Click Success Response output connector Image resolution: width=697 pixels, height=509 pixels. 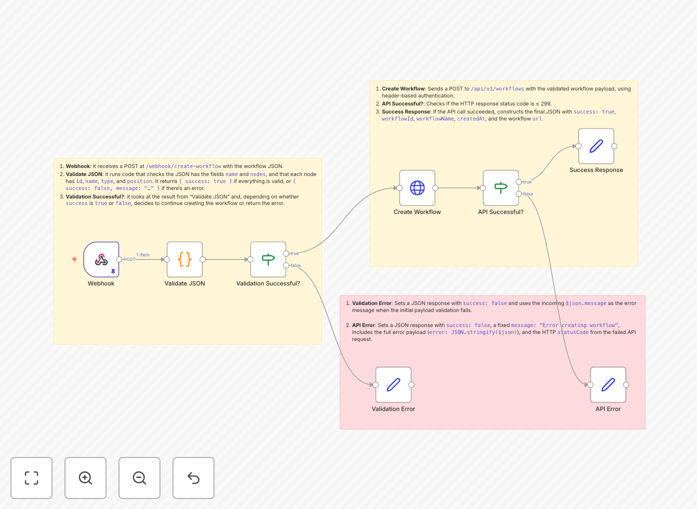[x=614, y=146]
